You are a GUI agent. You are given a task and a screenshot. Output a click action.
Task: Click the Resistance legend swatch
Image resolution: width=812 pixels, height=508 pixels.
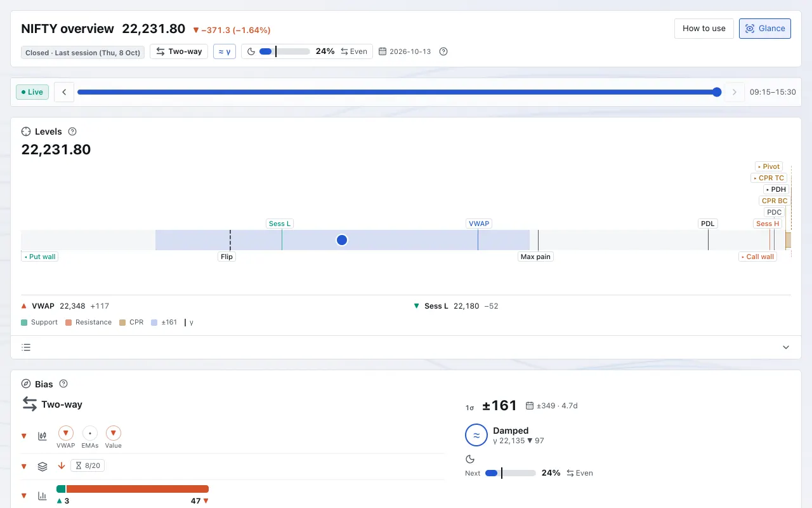pos(69,323)
